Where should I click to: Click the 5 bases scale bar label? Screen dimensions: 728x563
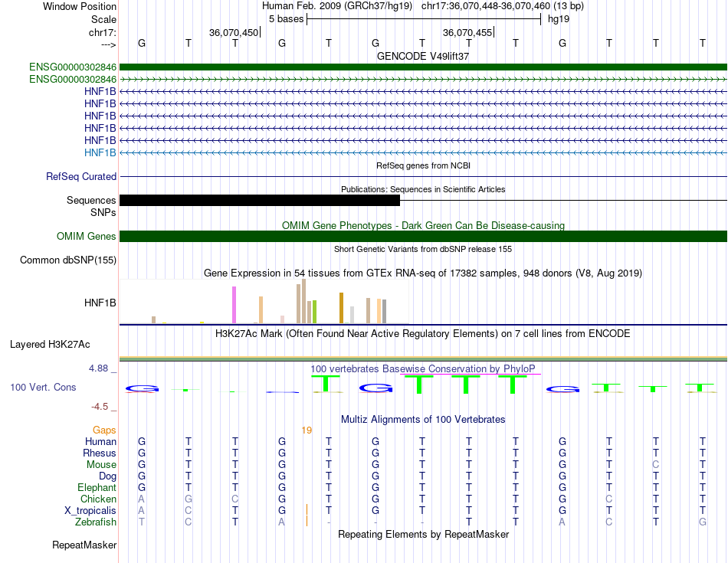[286, 19]
